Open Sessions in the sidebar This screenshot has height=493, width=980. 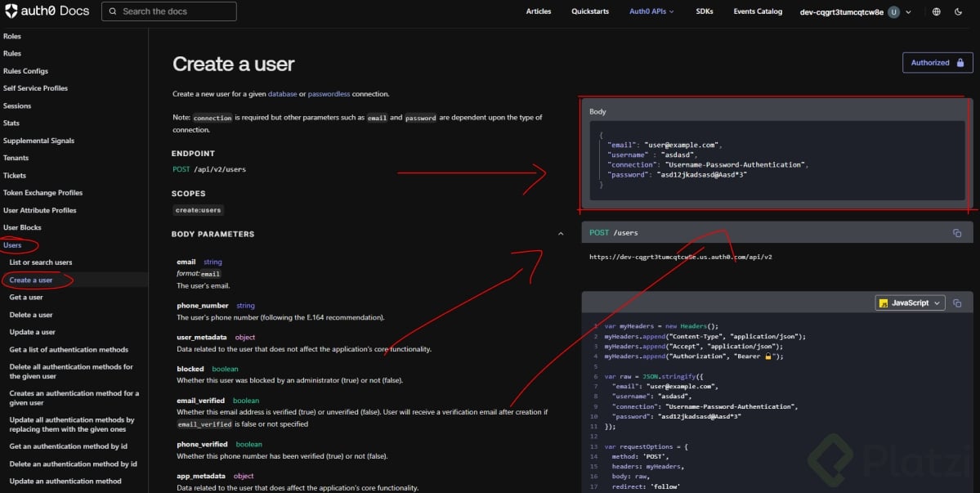[x=17, y=105]
